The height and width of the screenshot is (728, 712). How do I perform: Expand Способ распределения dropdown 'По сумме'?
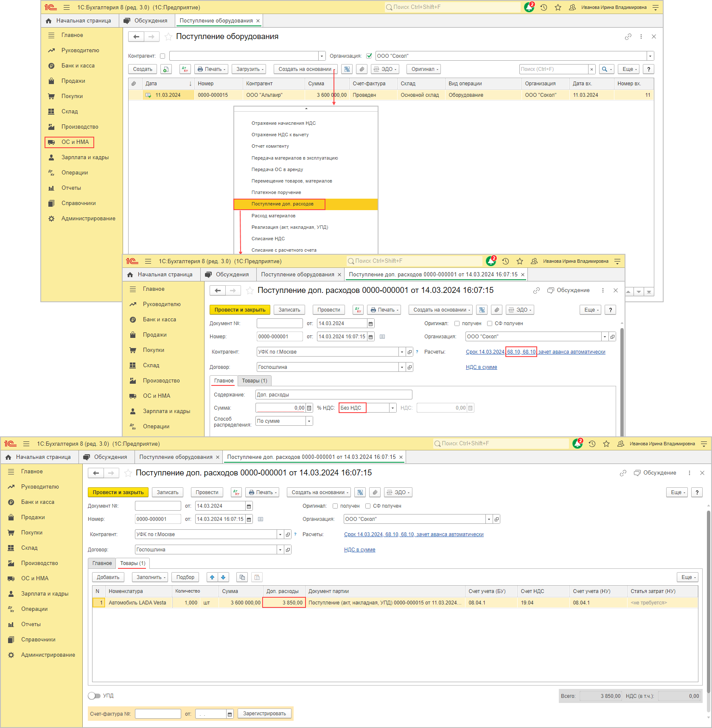309,421
